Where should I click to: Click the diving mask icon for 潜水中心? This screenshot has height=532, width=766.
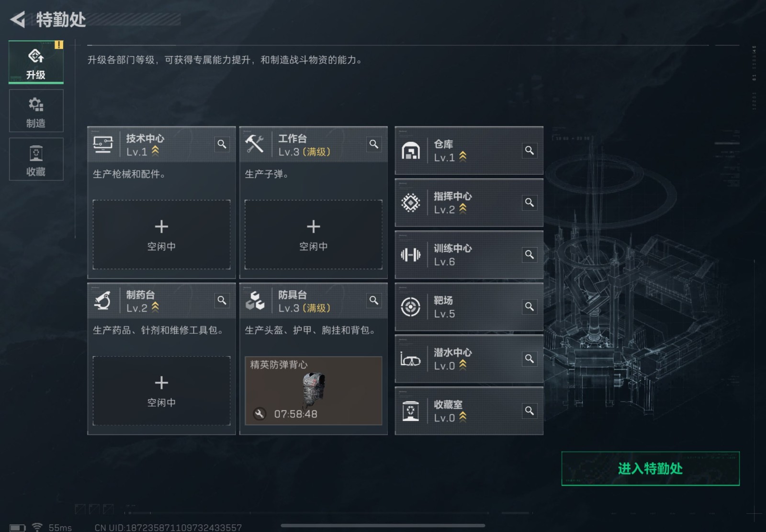[x=411, y=359]
